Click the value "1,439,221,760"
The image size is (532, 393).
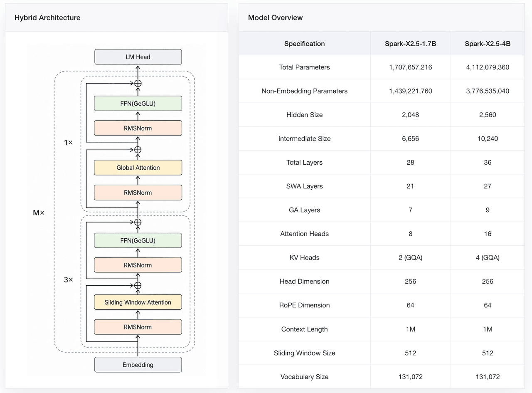[x=411, y=91]
